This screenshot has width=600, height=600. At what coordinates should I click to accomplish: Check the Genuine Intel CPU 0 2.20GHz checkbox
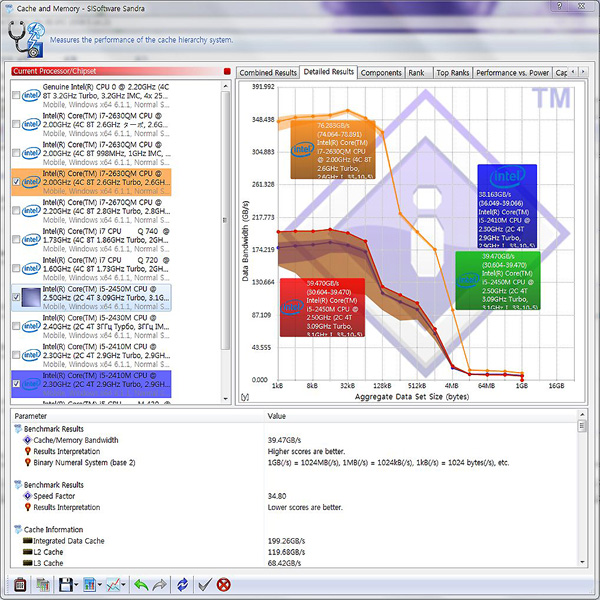coord(16,95)
